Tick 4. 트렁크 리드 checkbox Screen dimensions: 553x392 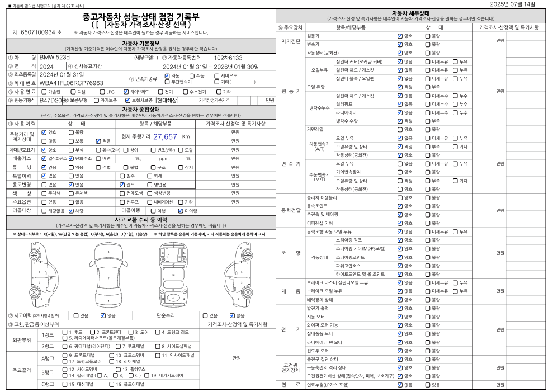(x=158, y=332)
